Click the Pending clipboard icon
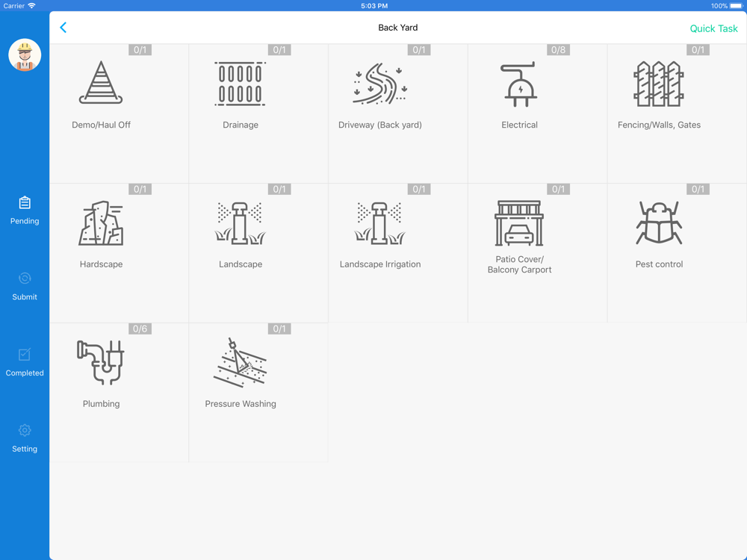747x560 pixels. click(x=25, y=203)
